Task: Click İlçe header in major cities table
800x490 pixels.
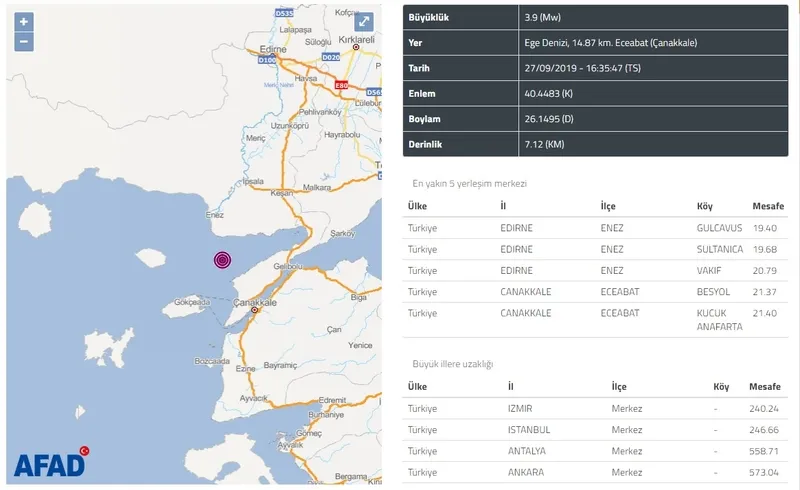Action: pos(619,386)
